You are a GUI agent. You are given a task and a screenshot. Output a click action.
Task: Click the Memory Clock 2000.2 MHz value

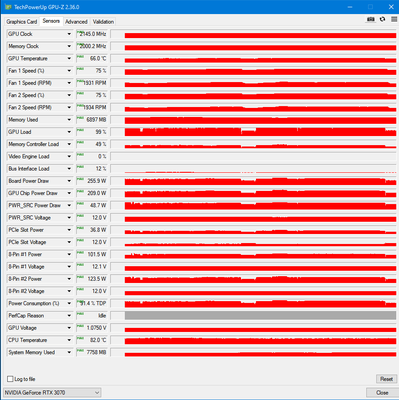click(x=92, y=46)
